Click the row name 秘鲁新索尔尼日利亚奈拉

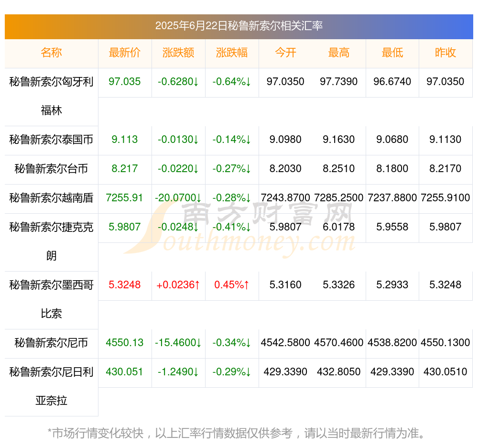(x=51, y=386)
